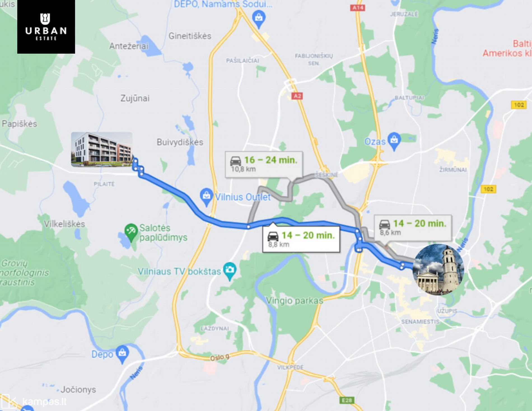Click the A14 road shield
Viewport: 532px width, 411px height.
coord(358,8)
